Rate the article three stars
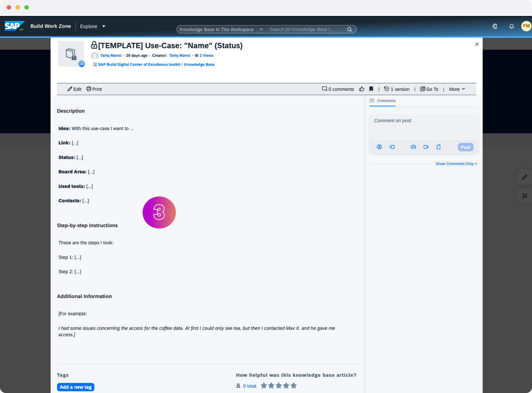532x393 pixels. coord(279,386)
